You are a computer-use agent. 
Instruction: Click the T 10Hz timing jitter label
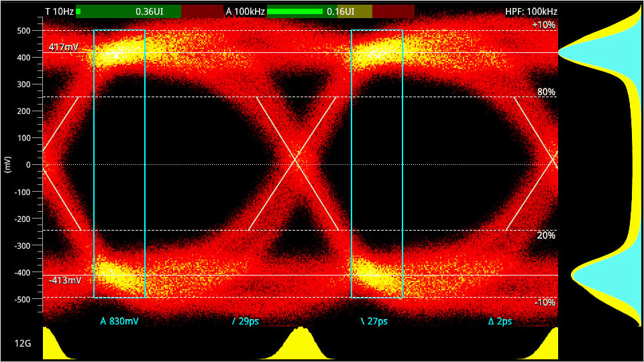59,11
